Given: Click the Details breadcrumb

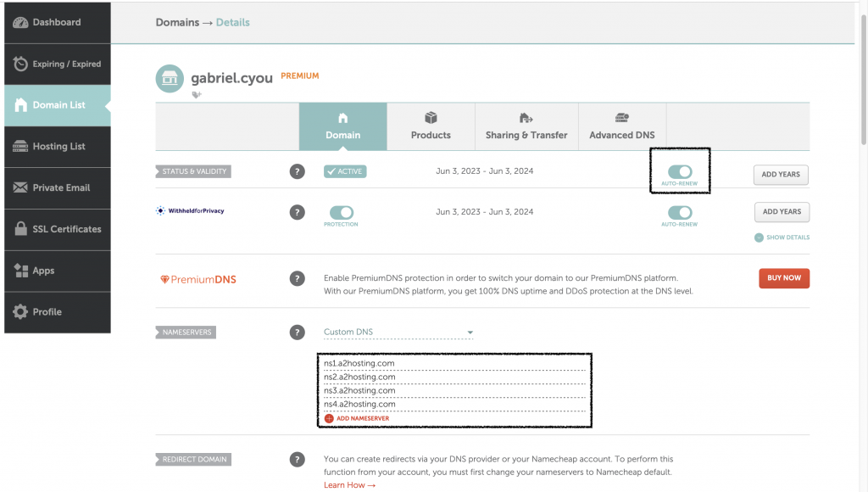Looking at the screenshot, I should tap(232, 22).
